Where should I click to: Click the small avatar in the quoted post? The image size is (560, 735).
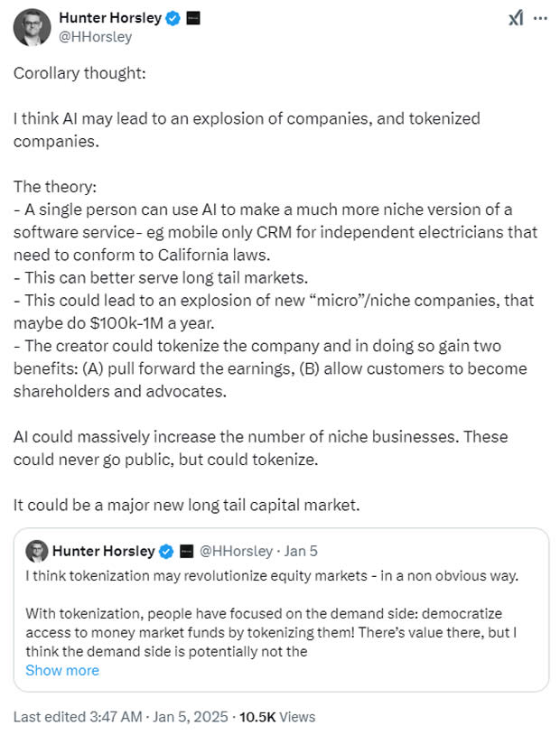pyautogui.click(x=37, y=551)
